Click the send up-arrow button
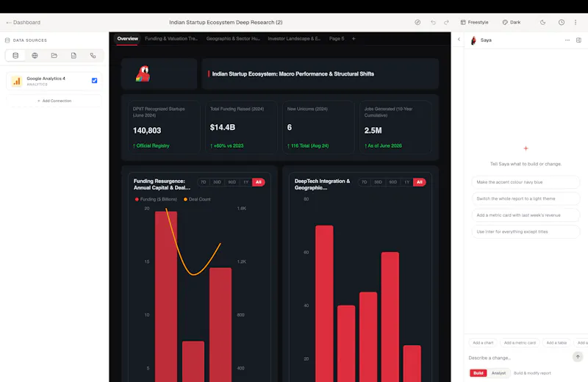The height and width of the screenshot is (382, 588). click(x=578, y=356)
